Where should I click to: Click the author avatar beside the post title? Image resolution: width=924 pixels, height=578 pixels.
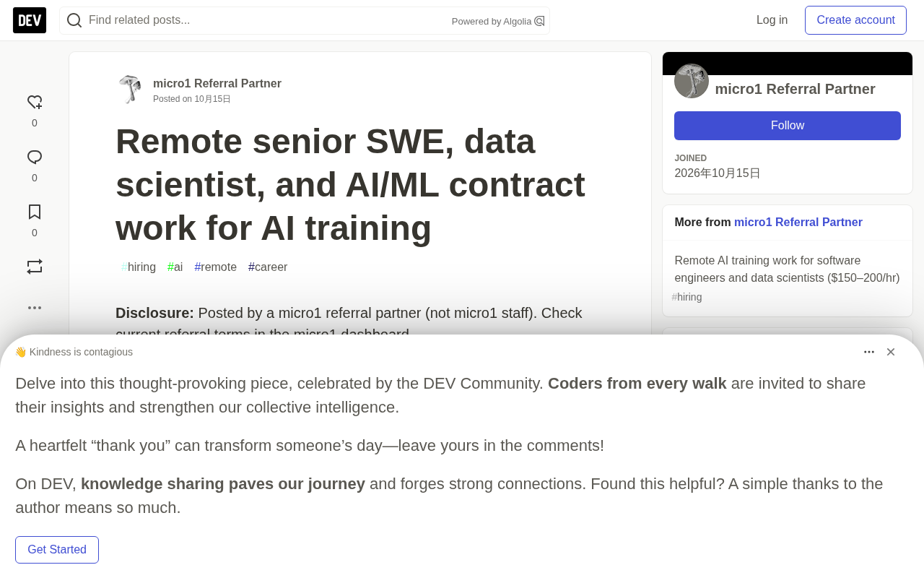pyautogui.click(x=130, y=90)
